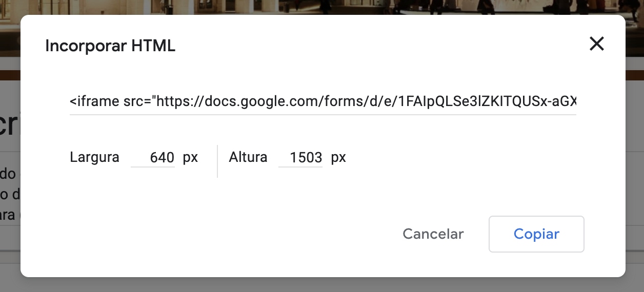Click the divider between Largura and Altura
Screen dimensions: 644x292
point(217,161)
